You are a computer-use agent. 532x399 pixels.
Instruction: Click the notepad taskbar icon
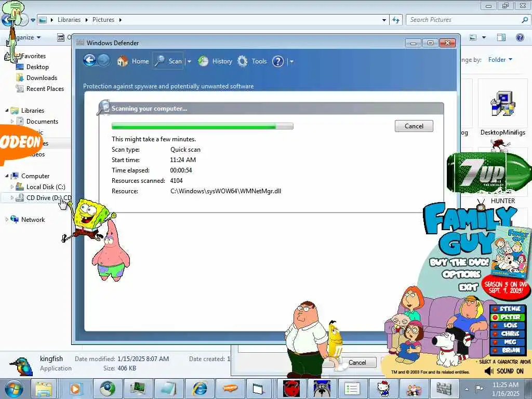coord(169,389)
